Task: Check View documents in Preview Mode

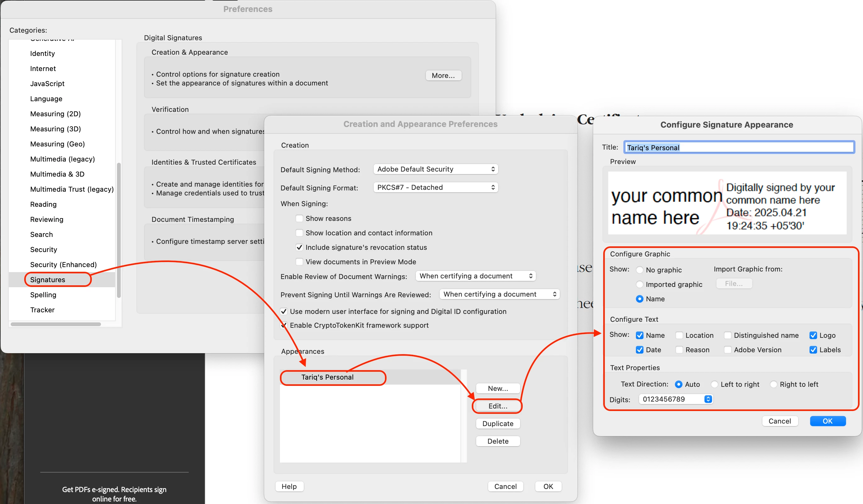Action: point(299,262)
